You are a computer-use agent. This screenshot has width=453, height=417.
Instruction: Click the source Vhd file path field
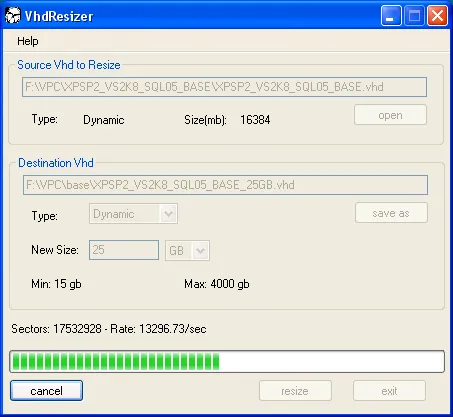click(x=224, y=87)
